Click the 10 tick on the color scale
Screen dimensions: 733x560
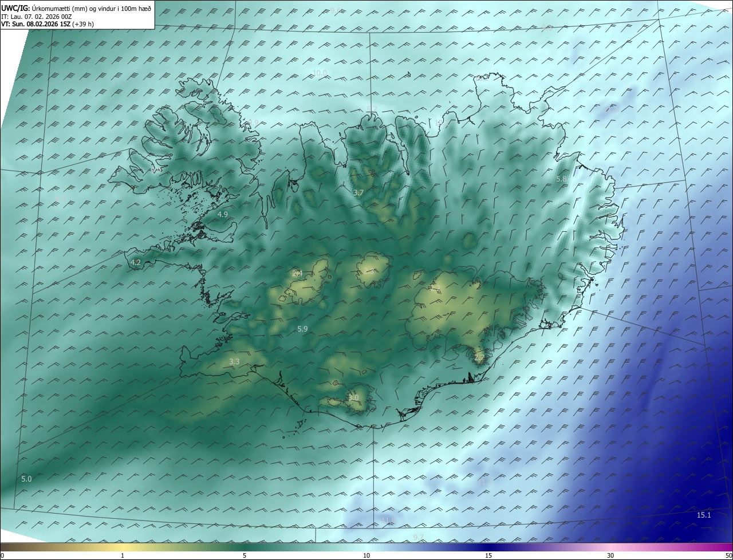click(x=366, y=555)
